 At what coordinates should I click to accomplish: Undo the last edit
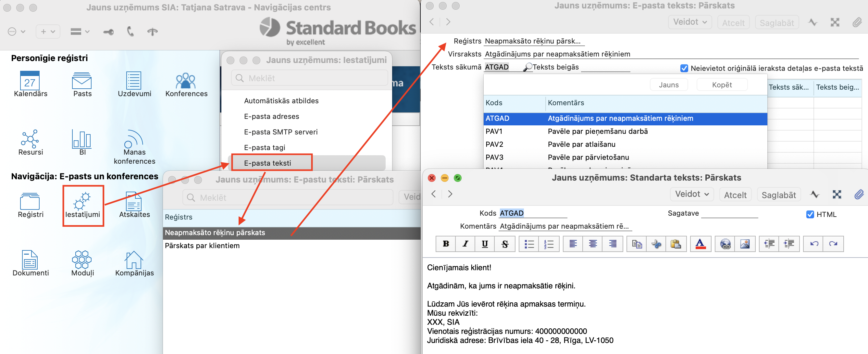pyautogui.click(x=814, y=244)
